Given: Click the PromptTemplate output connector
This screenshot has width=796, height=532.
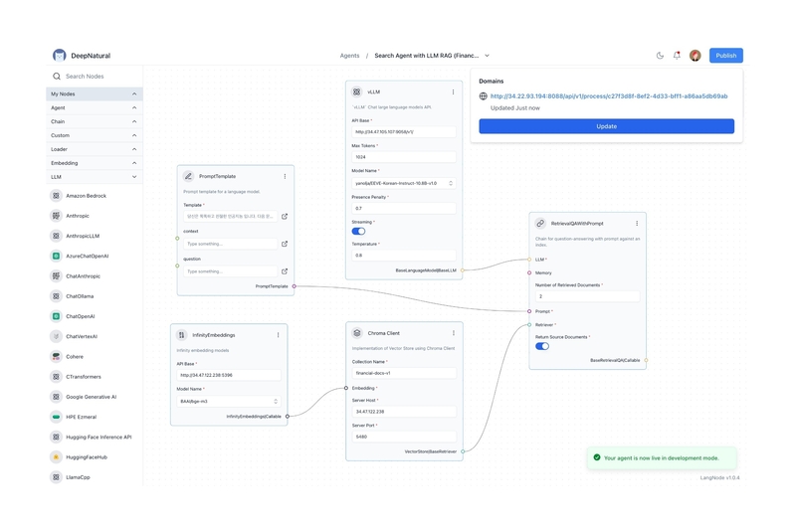Looking at the screenshot, I should 294,286.
